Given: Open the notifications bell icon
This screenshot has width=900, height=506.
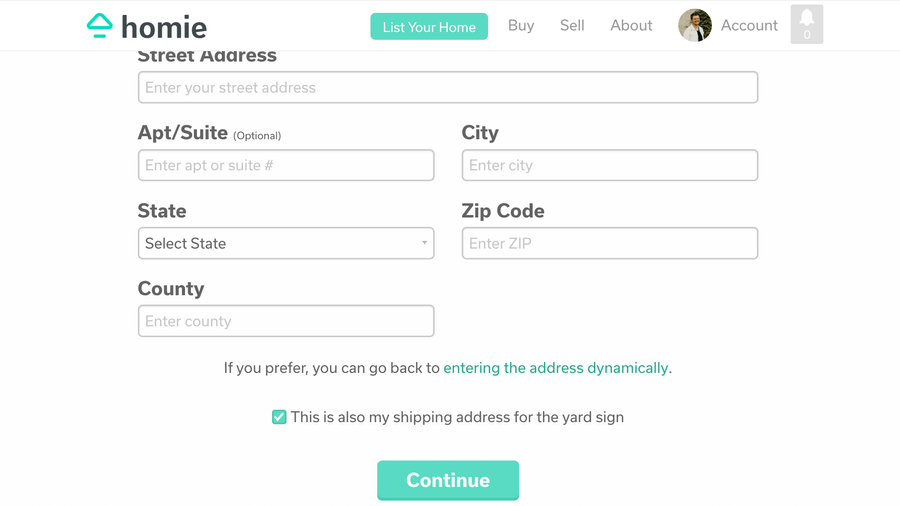Looking at the screenshot, I should coord(807,24).
